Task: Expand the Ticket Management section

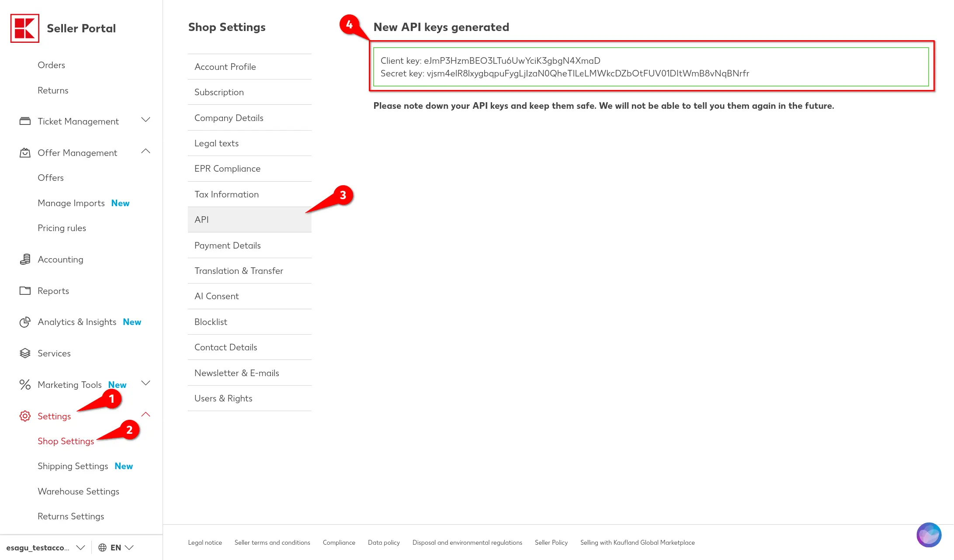Action: pyautogui.click(x=146, y=120)
